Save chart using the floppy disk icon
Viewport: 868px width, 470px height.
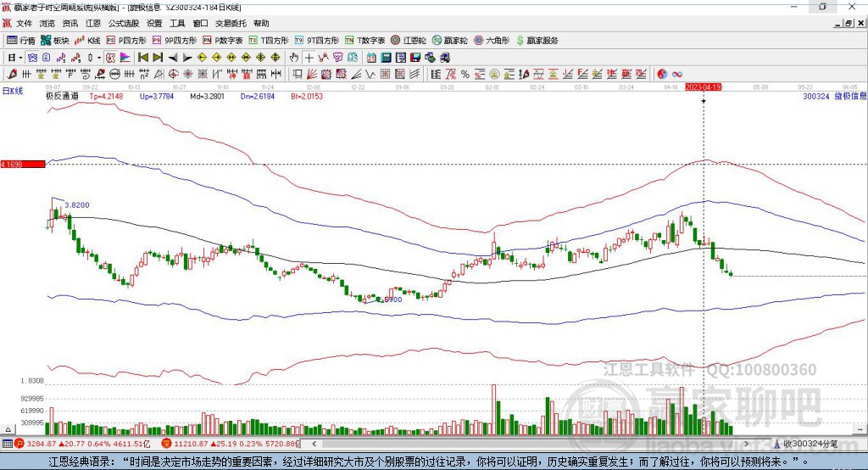pyautogui.click(x=415, y=58)
